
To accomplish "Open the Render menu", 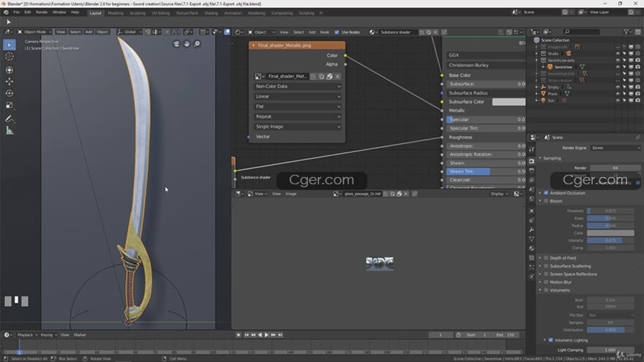I will click(42, 12).
